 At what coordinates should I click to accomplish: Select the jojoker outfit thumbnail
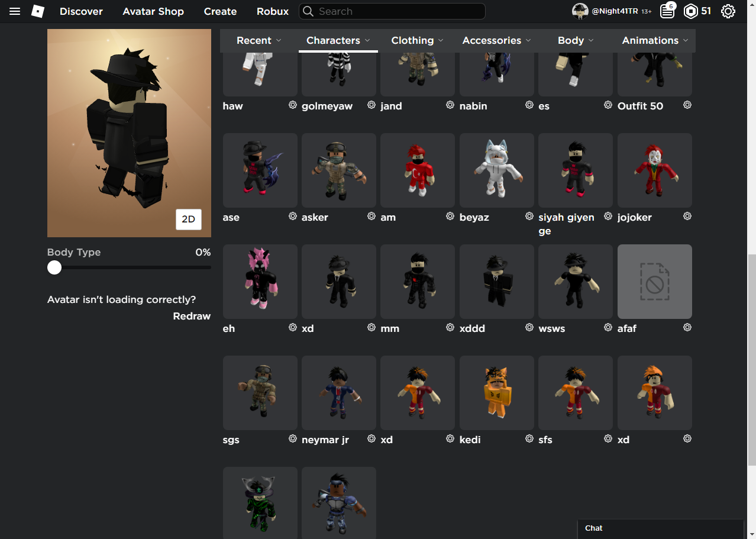tap(655, 170)
